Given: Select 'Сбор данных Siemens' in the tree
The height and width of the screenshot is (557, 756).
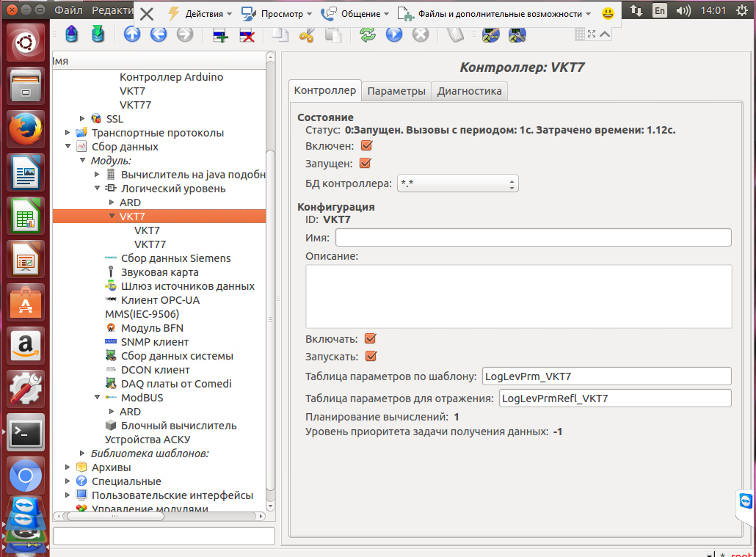Looking at the screenshot, I should coord(175,258).
